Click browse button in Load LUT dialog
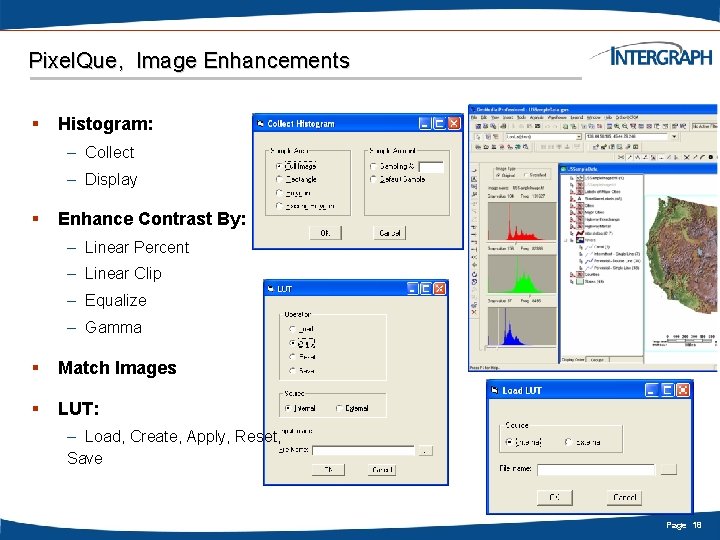This screenshot has height=540, width=720. click(x=669, y=469)
